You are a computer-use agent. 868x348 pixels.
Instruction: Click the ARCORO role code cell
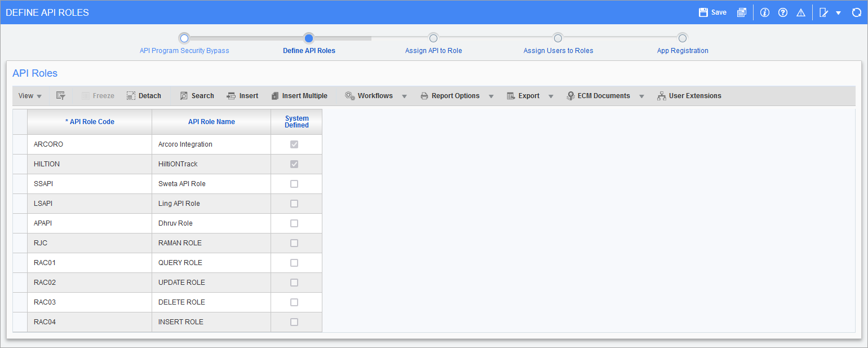click(90, 144)
